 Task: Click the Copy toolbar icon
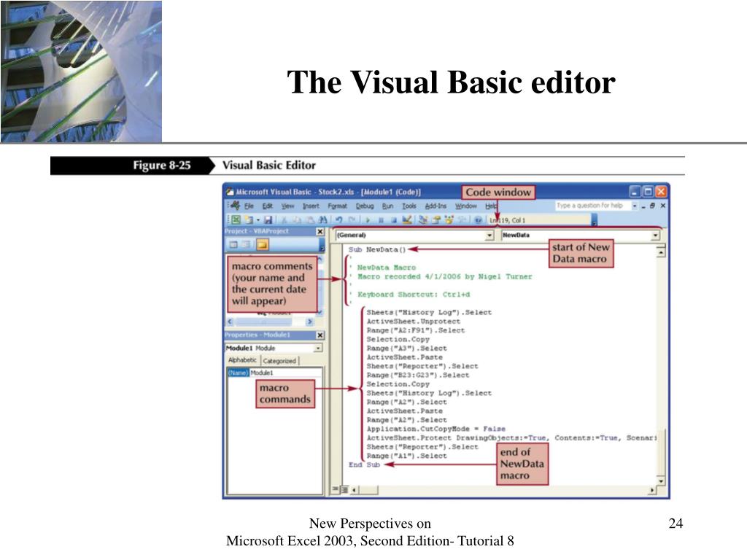[x=297, y=220]
